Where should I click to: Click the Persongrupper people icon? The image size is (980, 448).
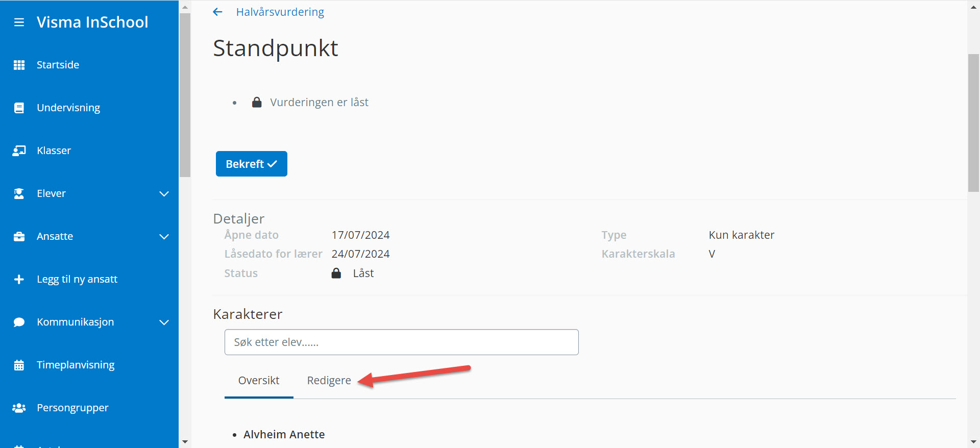pos(19,408)
